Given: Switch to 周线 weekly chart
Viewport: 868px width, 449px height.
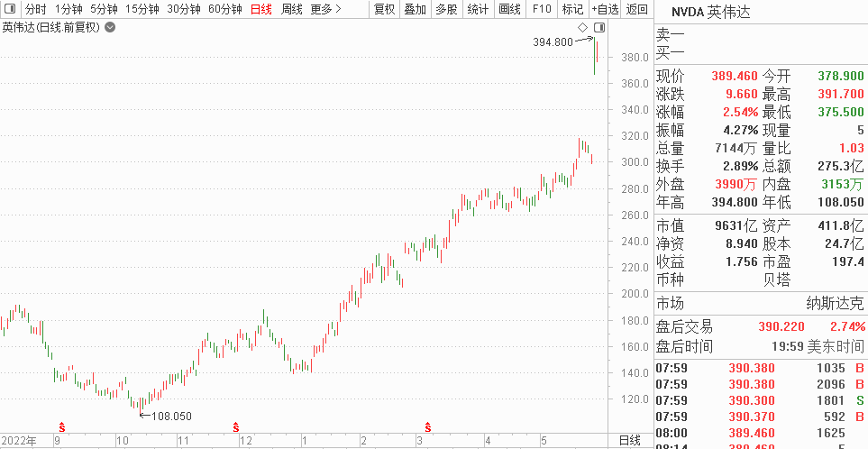Looking at the screenshot, I should click(x=292, y=9).
